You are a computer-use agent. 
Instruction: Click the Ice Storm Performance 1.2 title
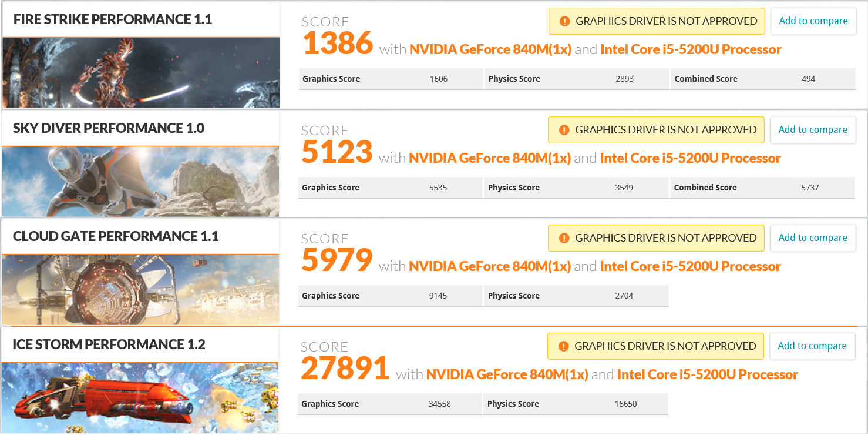pyautogui.click(x=109, y=344)
